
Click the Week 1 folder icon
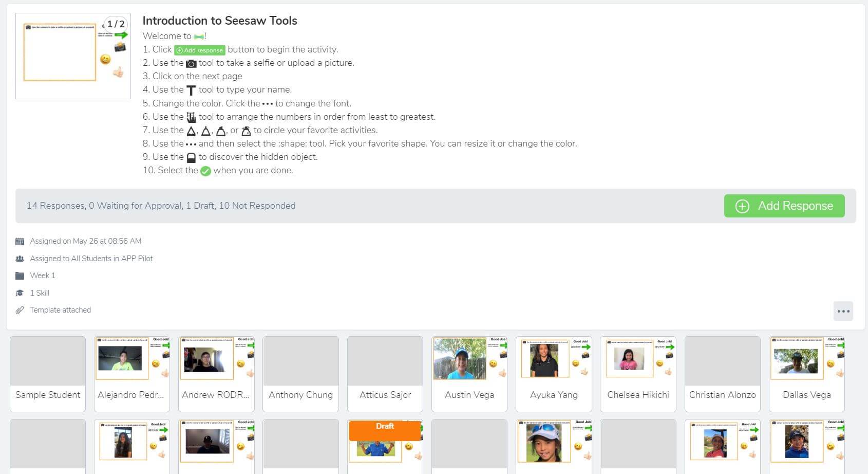click(x=20, y=276)
